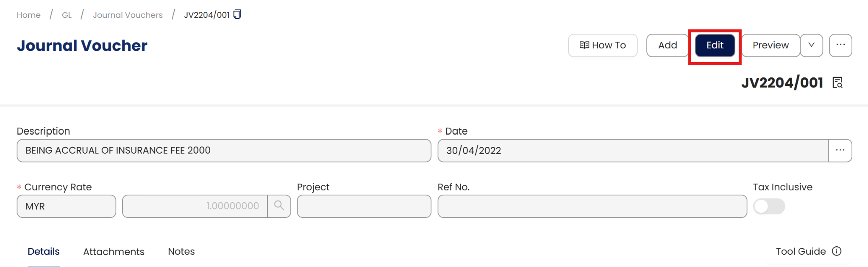
Task: Click the Edit button
Action: point(715,45)
